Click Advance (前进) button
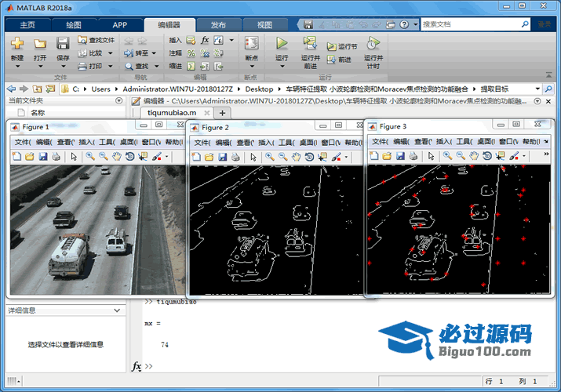The image size is (561, 392). (339, 60)
